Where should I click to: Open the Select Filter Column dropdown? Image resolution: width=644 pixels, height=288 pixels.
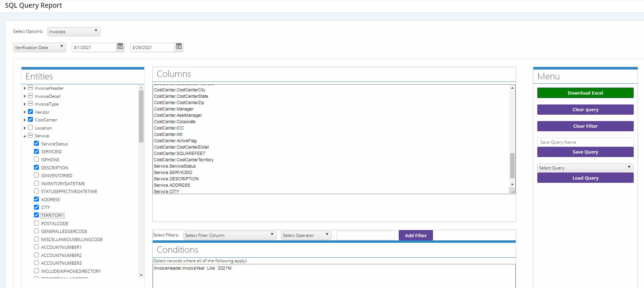click(229, 235)
